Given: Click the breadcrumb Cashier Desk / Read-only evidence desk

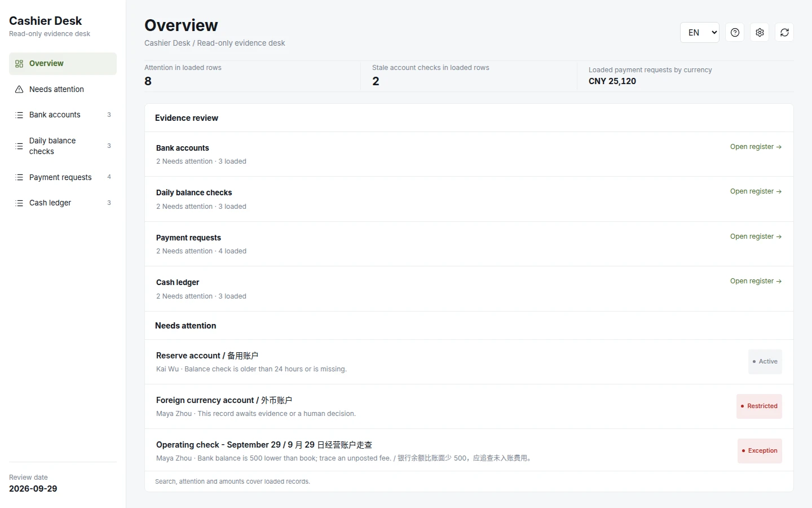Looking at the screenshot, I should (x=215, y=43).
